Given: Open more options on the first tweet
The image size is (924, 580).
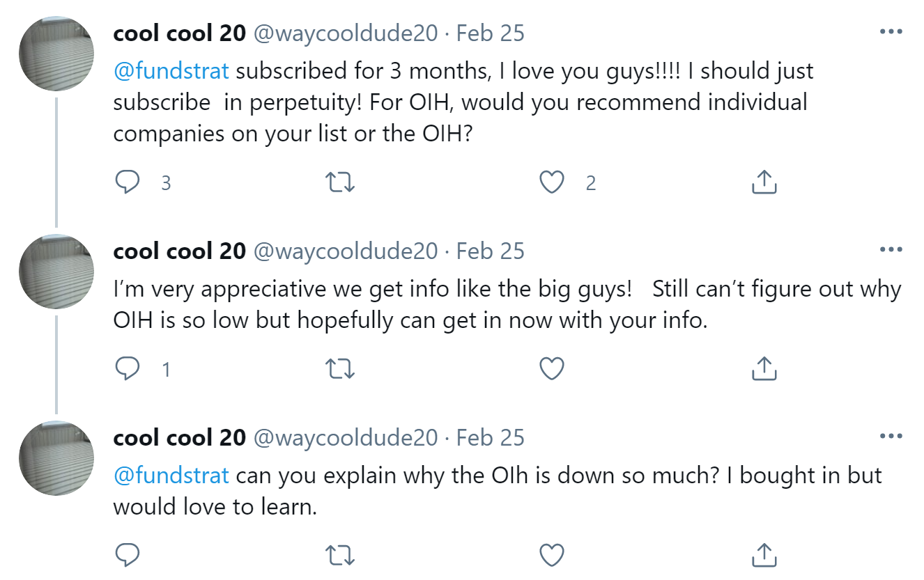Looking at the screenshot, I should coord(891,32).
